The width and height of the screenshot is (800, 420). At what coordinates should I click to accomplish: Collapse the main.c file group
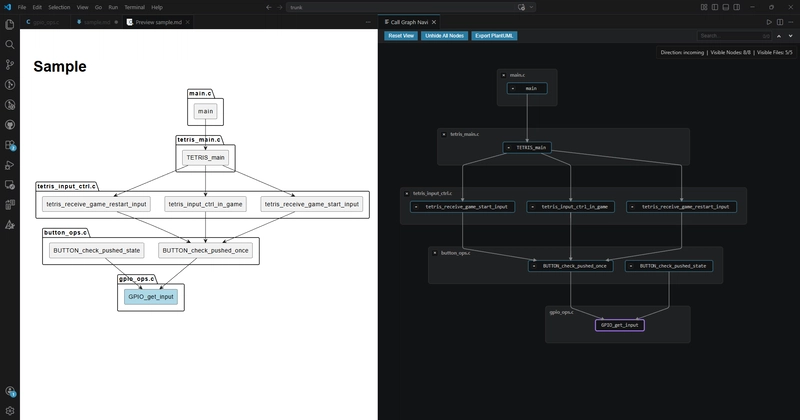[x=504, y=75]
